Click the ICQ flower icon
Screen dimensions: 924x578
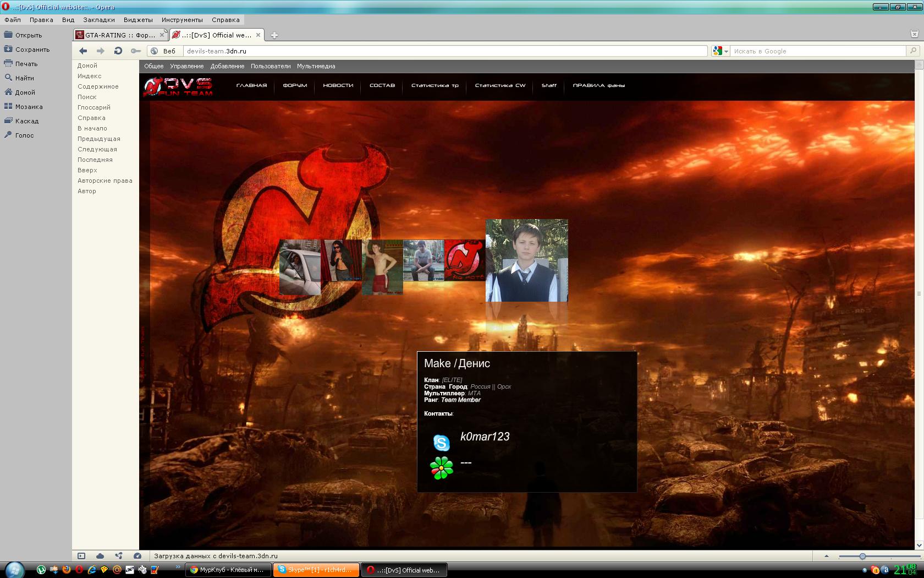pos(441,468)
